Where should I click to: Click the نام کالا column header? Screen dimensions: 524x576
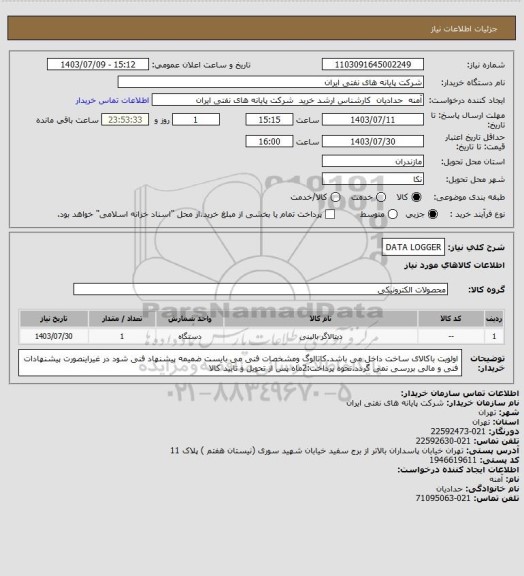[x=320, y=318]
